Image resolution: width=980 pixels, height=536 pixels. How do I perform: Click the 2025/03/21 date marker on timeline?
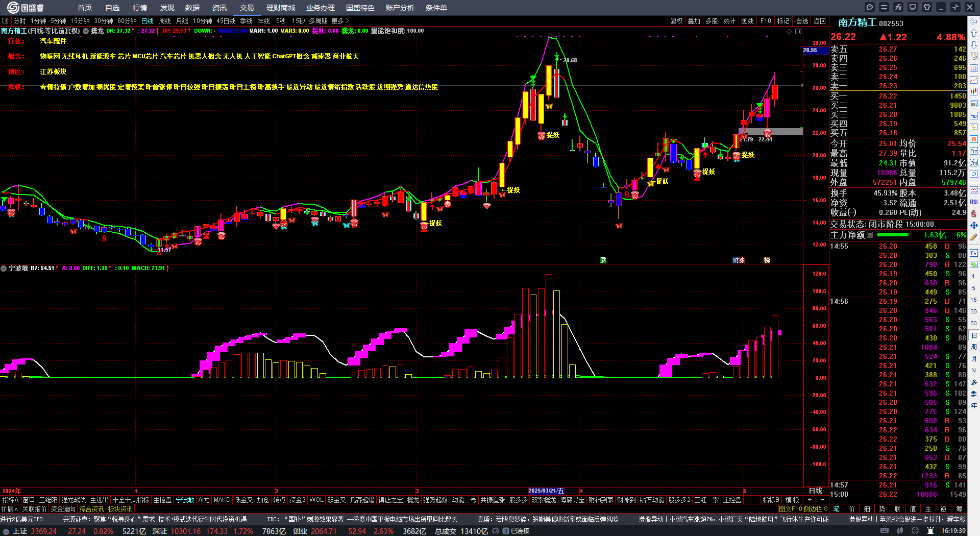[x=546, y=491]
